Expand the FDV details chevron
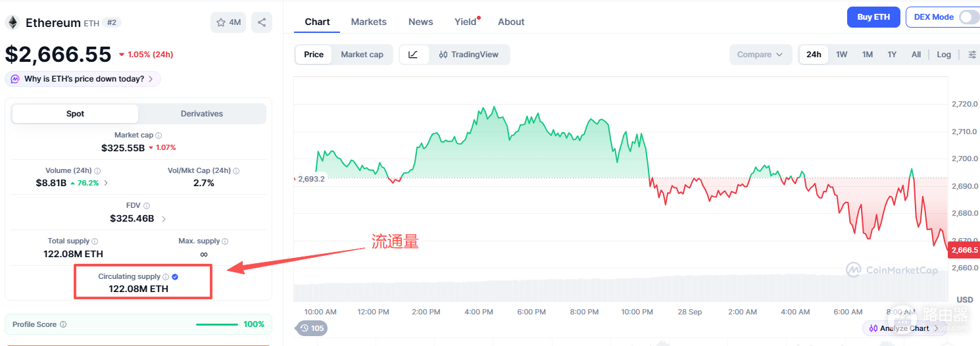 164,218
